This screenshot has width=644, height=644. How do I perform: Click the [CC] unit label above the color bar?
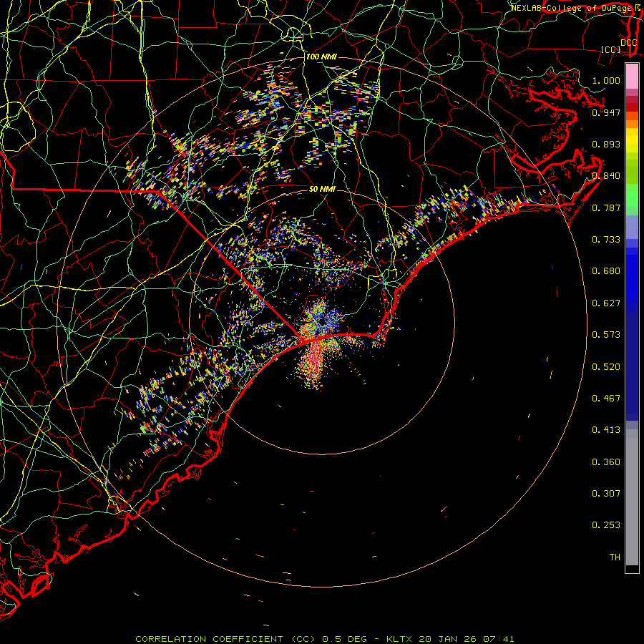point(611,49)
